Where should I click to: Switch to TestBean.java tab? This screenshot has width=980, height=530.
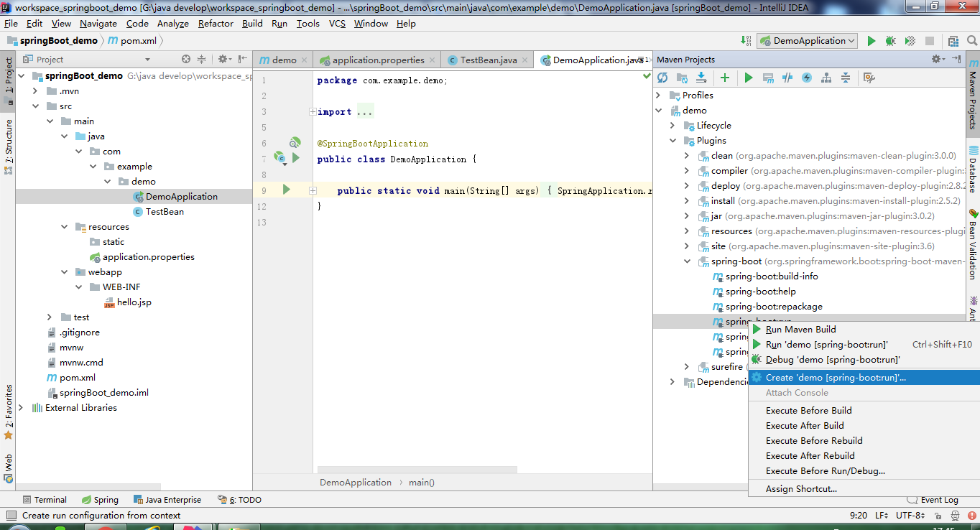point(488,60)
